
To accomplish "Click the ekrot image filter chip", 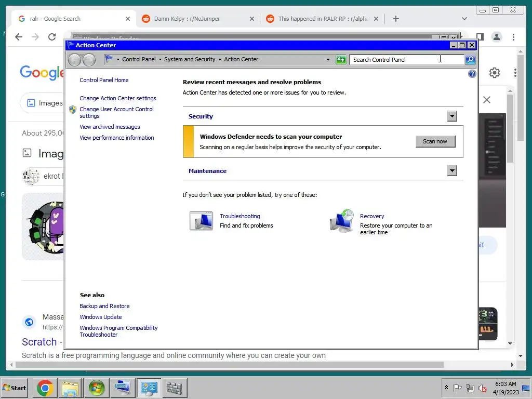I will tap(43, 176).
